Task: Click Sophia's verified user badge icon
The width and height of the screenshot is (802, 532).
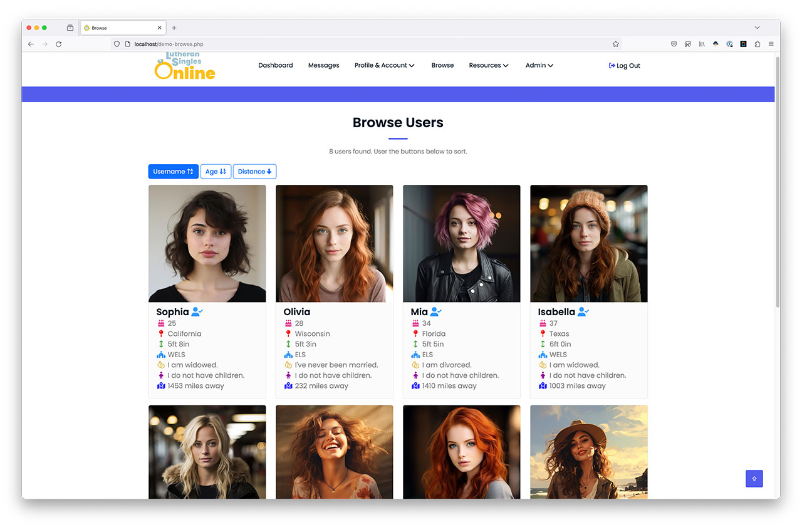Action: (x=197, y=311)
